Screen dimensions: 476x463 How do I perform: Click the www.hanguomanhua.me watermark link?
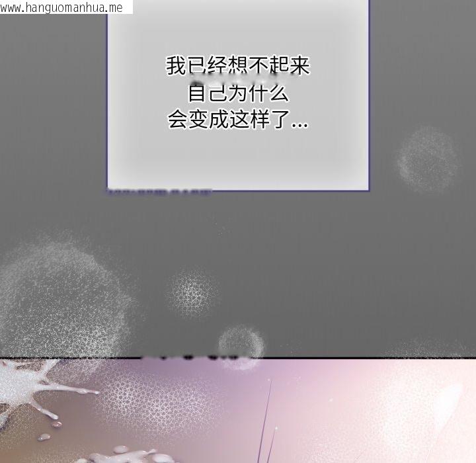click(66, 7)
